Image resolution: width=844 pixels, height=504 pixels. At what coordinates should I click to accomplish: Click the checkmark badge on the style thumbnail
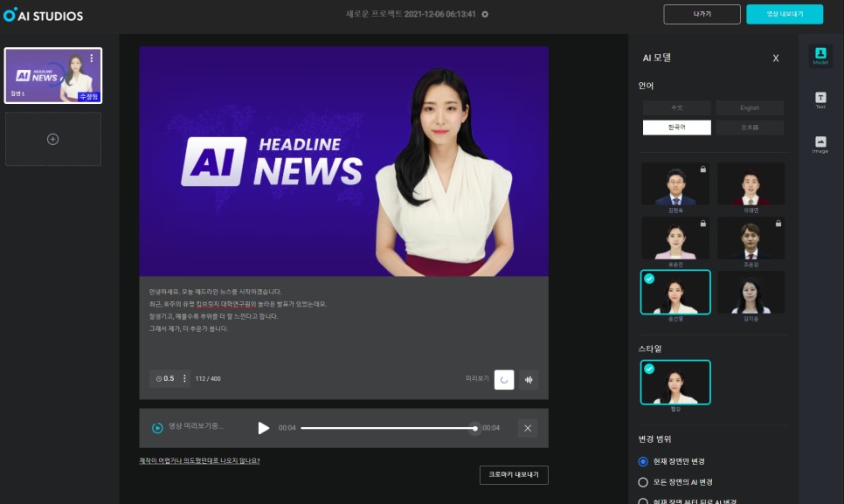click(649, 369)
